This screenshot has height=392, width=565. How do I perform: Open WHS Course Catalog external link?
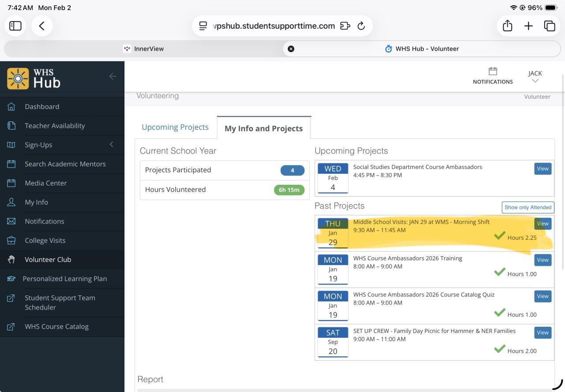coord(56,327)
